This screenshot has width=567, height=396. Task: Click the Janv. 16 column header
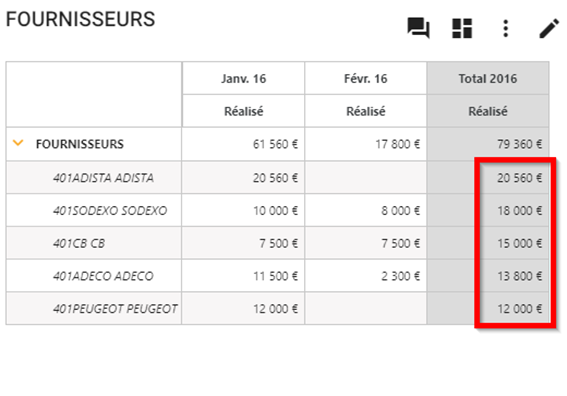(243, 78)
